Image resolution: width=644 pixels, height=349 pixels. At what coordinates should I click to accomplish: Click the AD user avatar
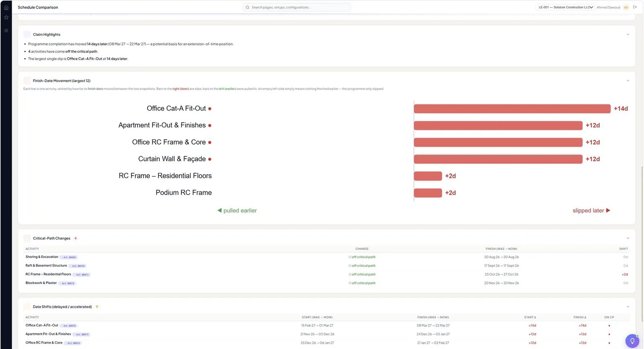(x=626, y=7)
